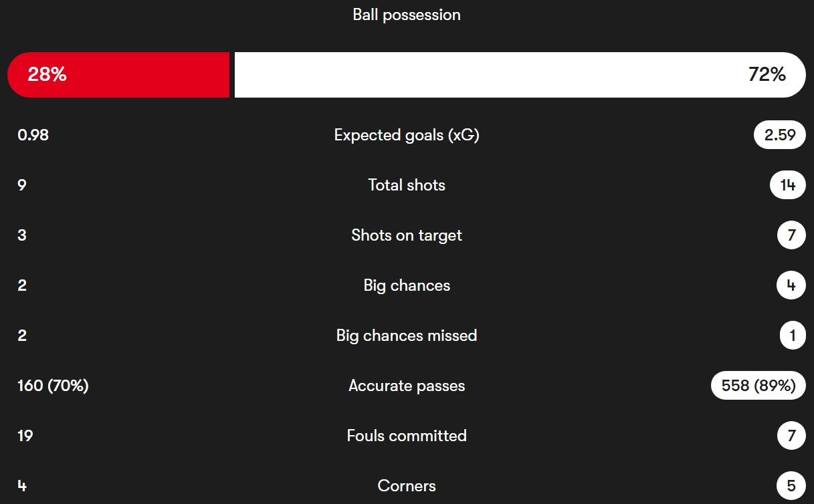Select the Total shots label

[407, 185]
